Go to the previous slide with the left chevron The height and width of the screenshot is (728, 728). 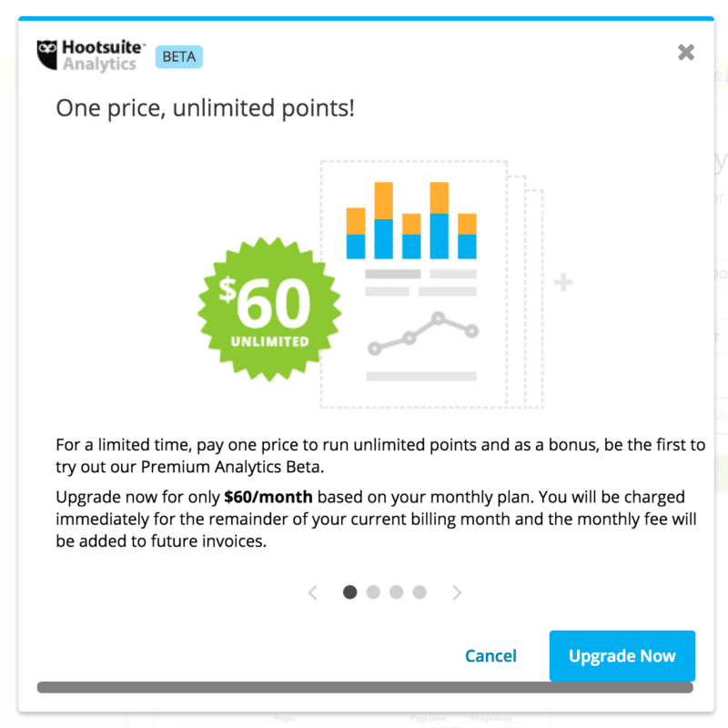tap(313, 592)
